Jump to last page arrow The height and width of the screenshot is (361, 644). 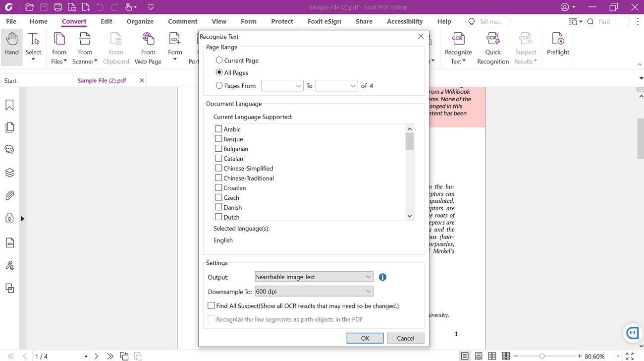click(110, 356)
